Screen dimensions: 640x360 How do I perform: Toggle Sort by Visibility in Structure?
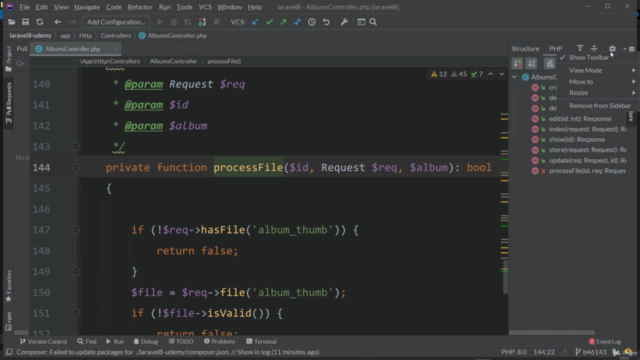[x=517, y=63]
